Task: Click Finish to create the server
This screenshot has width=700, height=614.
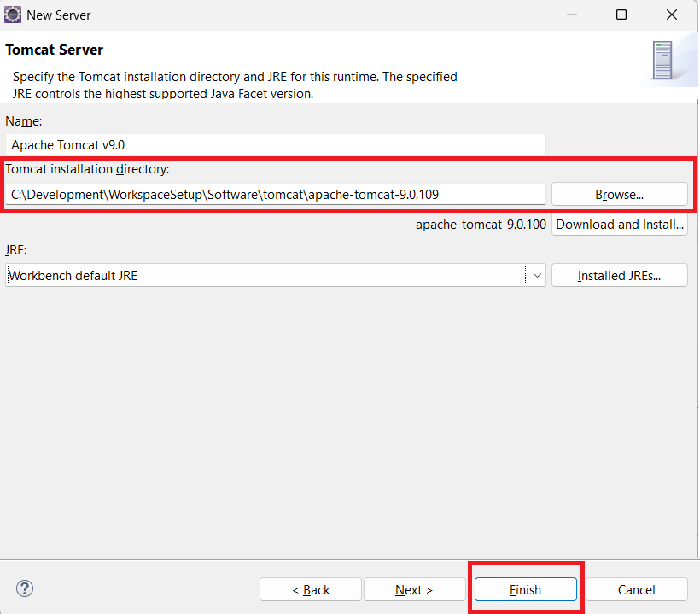Action: [525, 589]
